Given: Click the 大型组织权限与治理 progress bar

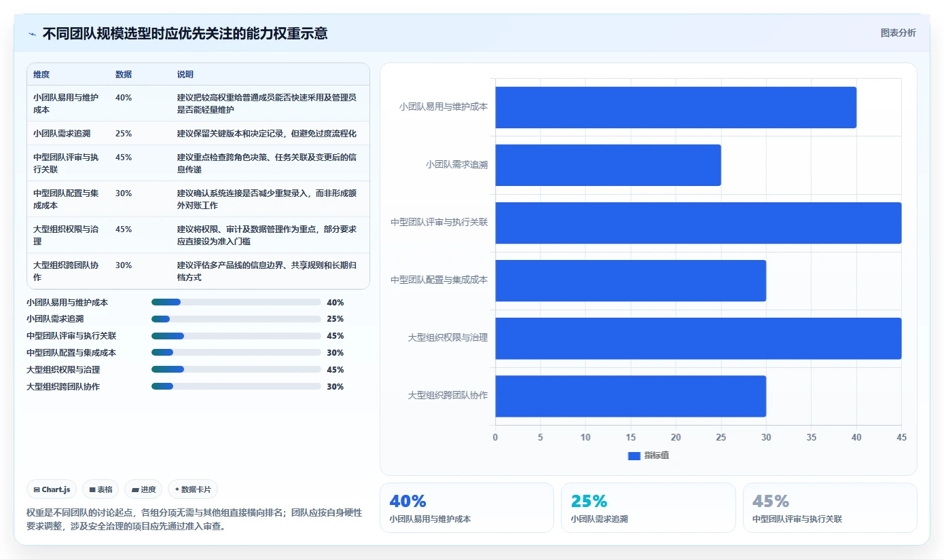Looking at the screenshot, I should tap(236, 370).
